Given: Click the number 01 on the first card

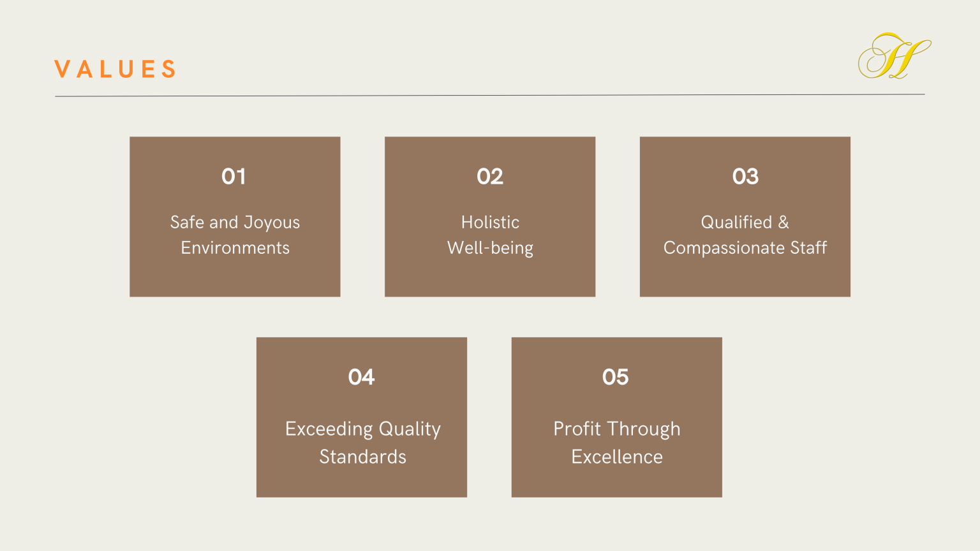Looking at the screenshot, I should pyautogui.click(x=234, y=177).
